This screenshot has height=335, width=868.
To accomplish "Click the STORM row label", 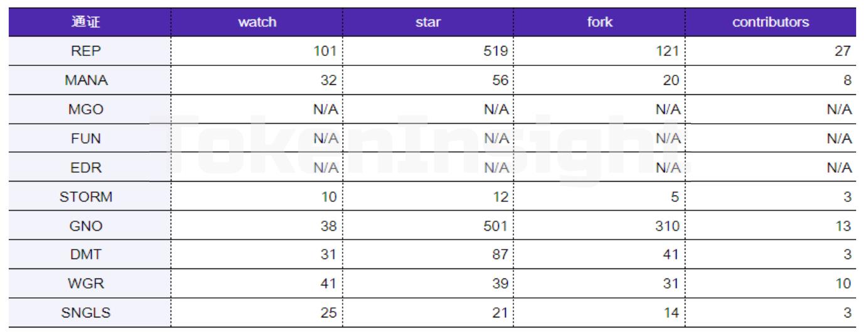I will click(86, 197).
